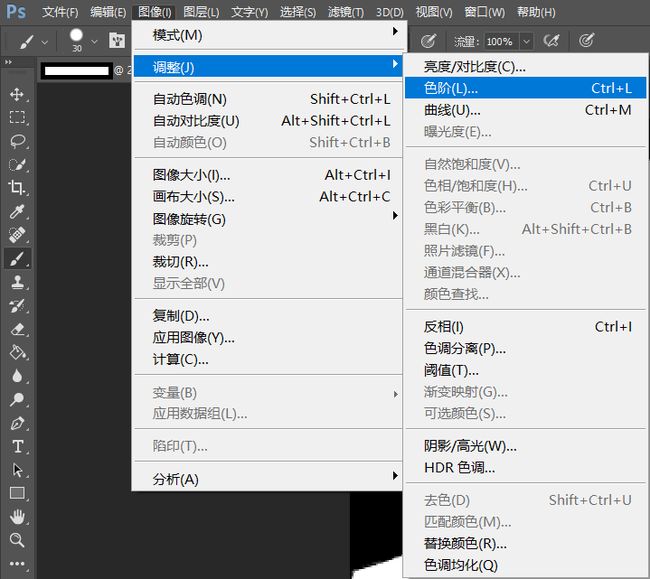Screen dimensions: 650x579
Task: Open the 帮助(H) menu
Action: (536, 12)
